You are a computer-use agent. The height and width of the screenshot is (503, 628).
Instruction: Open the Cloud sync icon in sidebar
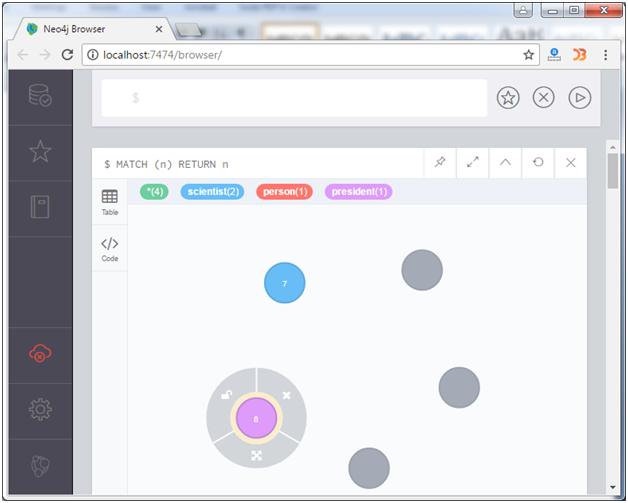point(40,353)
